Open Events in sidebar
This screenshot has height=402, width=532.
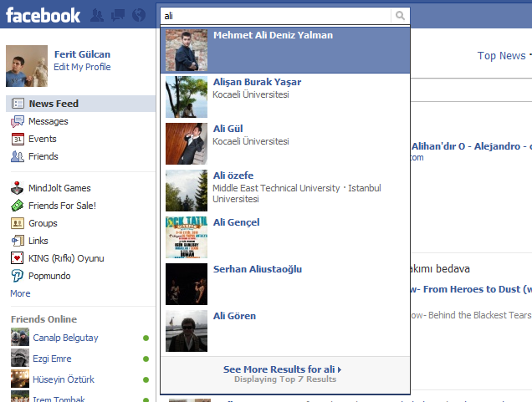(43, 139)
